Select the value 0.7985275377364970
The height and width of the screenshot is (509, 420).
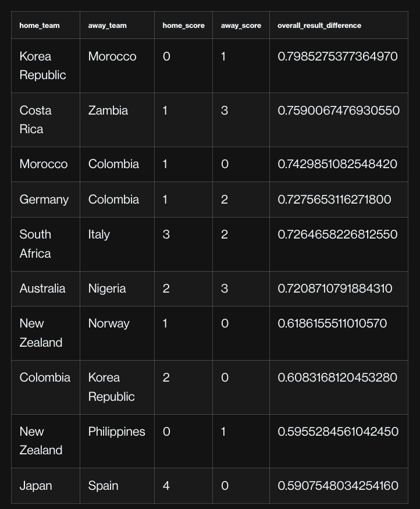pyautogui.click(x=337, y=56)
